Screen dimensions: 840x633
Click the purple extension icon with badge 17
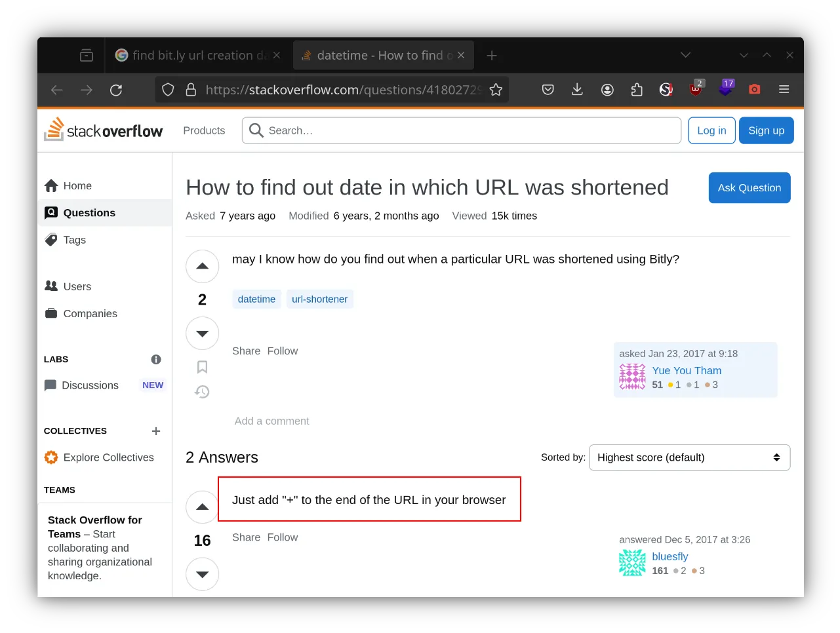(x=727, y=88)
